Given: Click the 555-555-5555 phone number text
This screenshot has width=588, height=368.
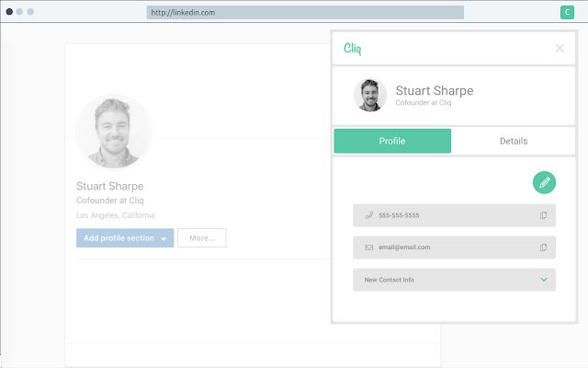Looking at the screenshot, I should 399,215.
